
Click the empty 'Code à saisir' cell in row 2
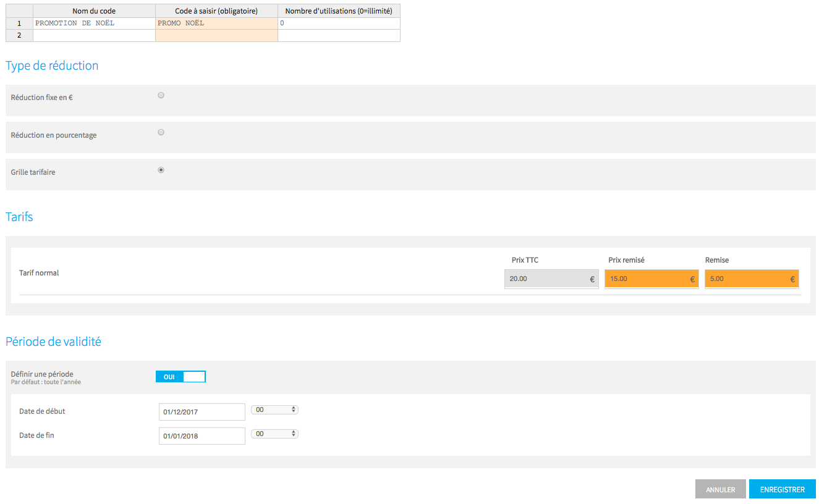(216, 36)
